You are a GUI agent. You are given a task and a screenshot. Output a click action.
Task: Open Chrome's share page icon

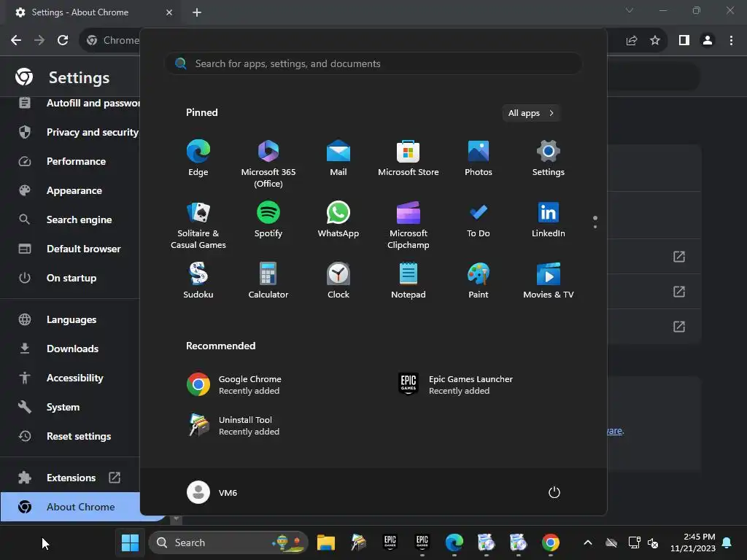tap(632, 40)
